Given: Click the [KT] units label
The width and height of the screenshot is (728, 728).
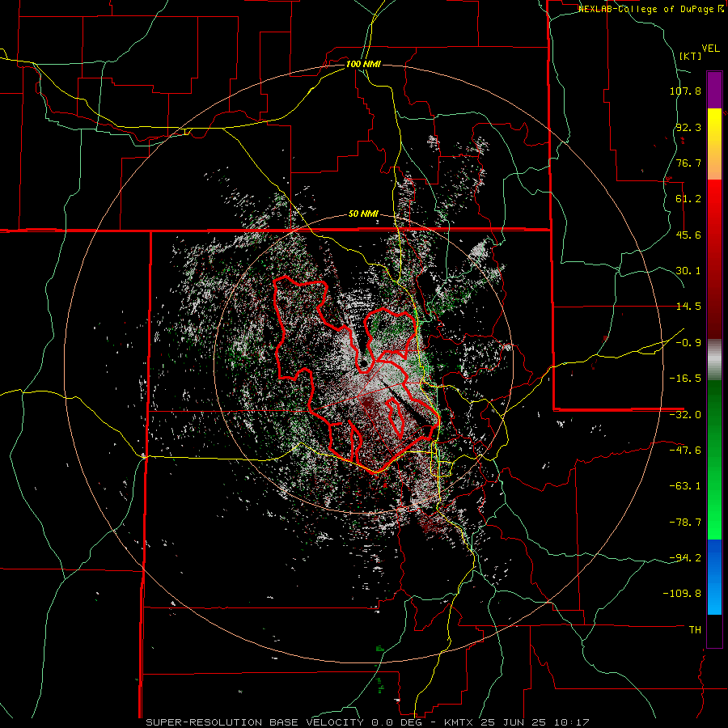Looking at the screenshot, I should pos(691,56).
